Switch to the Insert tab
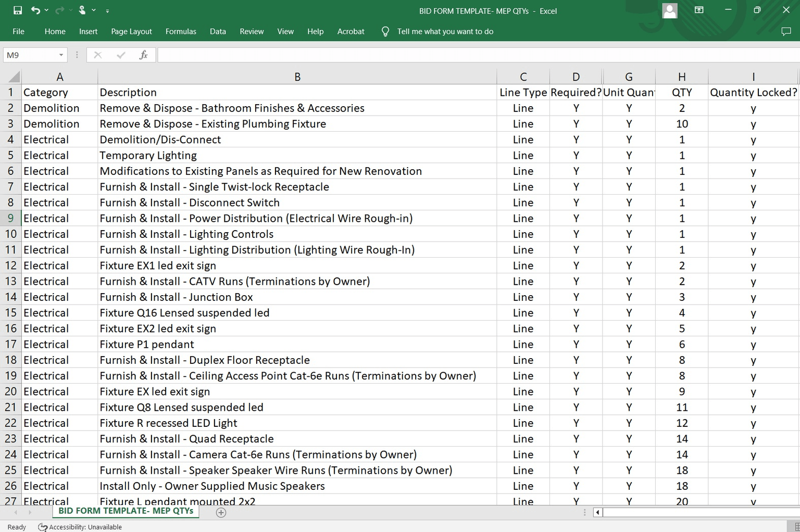This screenshot has height=532, width=800. point(89,31)
